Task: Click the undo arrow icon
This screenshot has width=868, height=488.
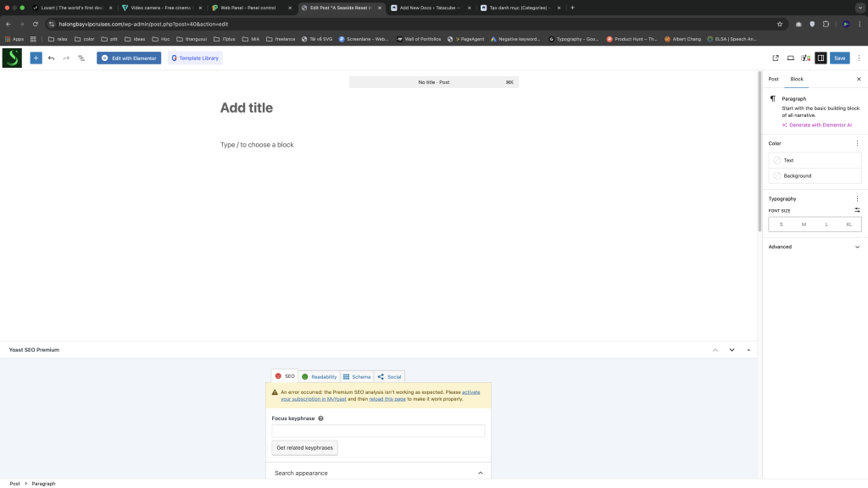Action: click(x=51, y=58)
